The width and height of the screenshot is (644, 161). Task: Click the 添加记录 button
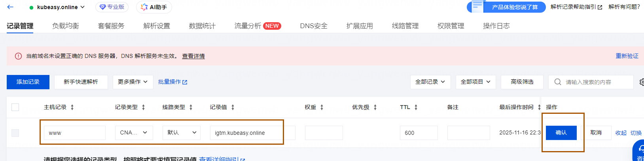(28, 82)
